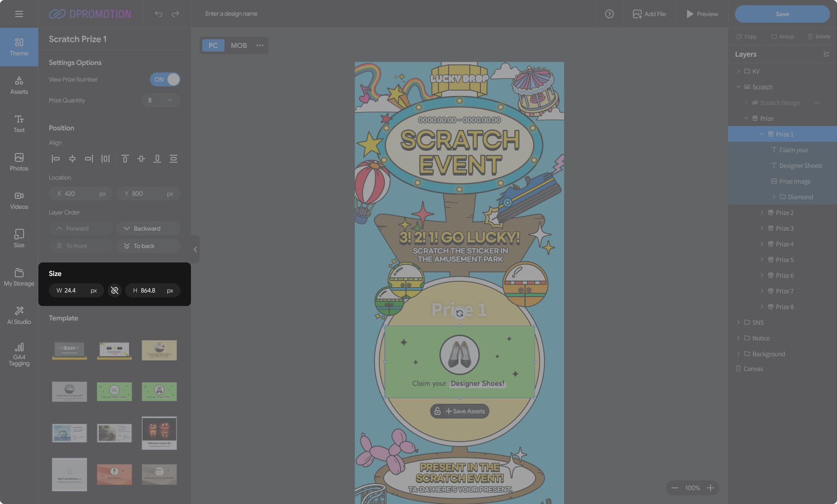
Task: Expand the Background layer folder
Action: point(738,354)
